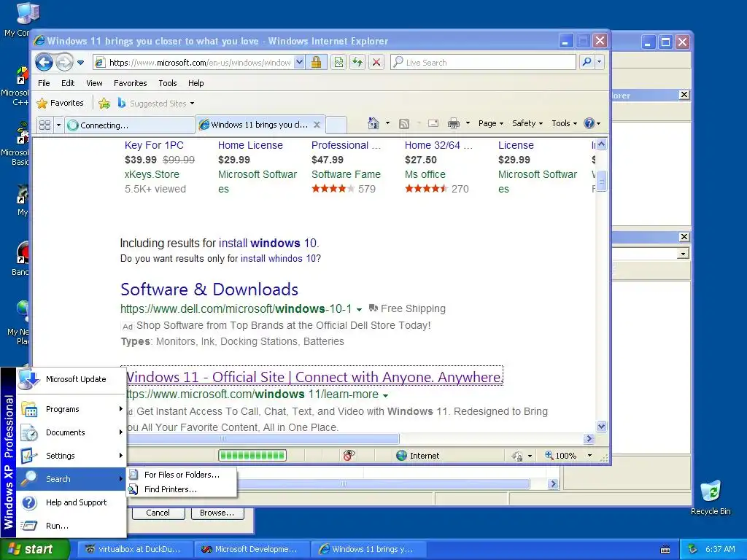This screenshot has width=747, height=560.
Task: Open the Favorites menu in menu bar
Action: [x=130, y=83]
